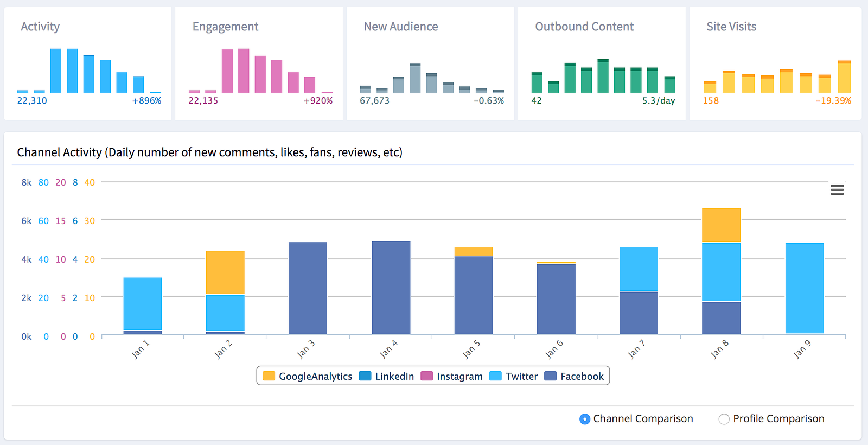The height and width of the screenshot is (445, 868).
Task: Open the Site Visits summary card
Action: 775,63
